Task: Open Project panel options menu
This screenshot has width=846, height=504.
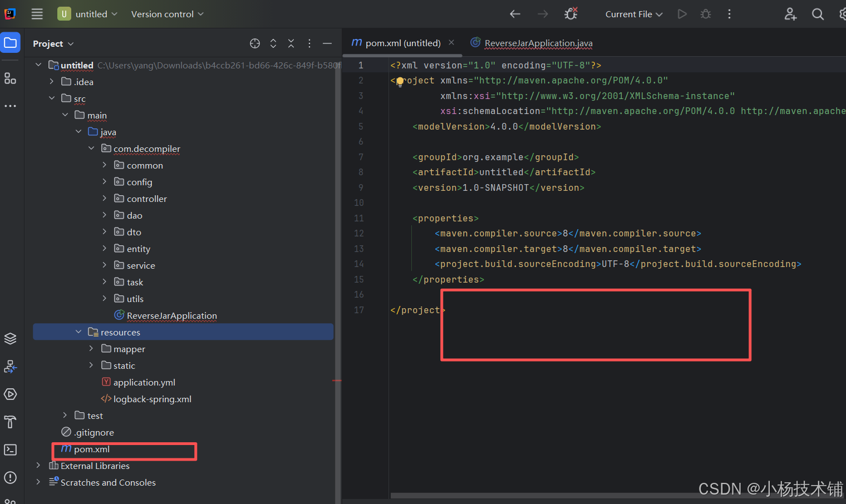Action: tap(309, 43)
